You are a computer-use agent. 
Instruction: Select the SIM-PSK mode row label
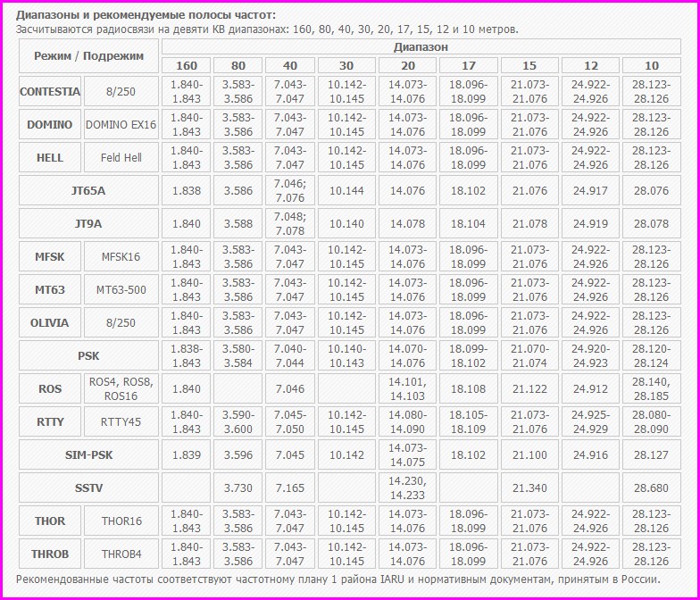point(88,454)
